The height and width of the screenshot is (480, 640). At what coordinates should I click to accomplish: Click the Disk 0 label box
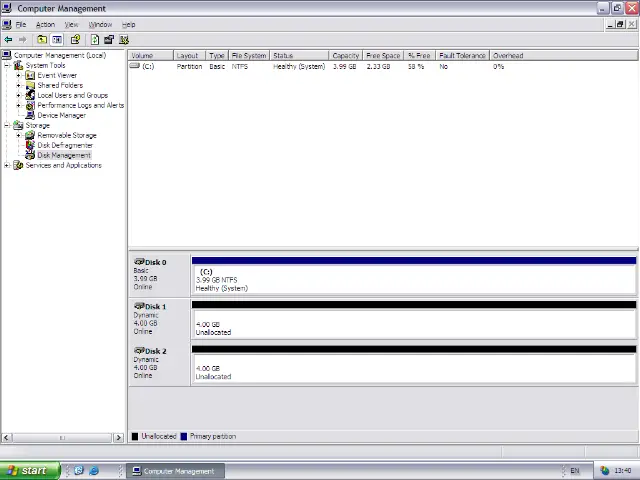(160, 275)
